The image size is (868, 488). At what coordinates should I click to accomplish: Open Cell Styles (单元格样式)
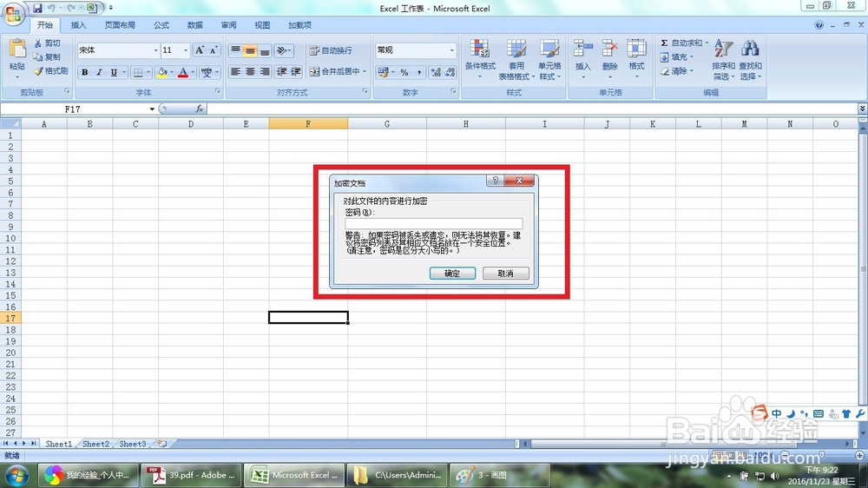549,59
